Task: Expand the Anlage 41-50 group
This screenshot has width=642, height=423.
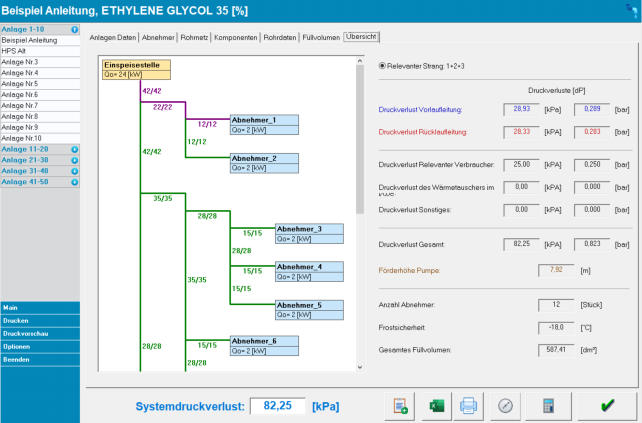Action: (75, 182)
